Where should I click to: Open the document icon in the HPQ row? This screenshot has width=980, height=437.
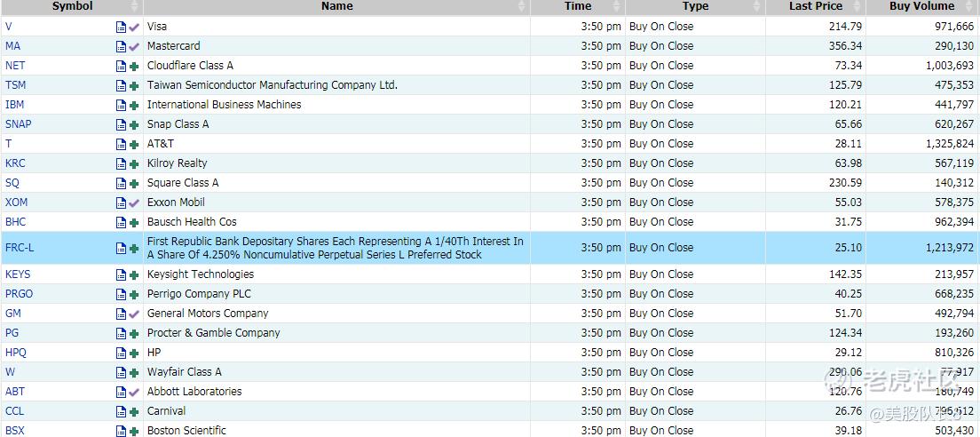(x=121, y=353)
